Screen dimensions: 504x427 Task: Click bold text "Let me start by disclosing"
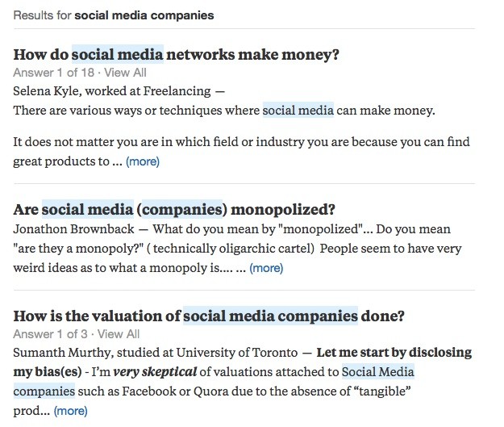[x=394, y=353]
